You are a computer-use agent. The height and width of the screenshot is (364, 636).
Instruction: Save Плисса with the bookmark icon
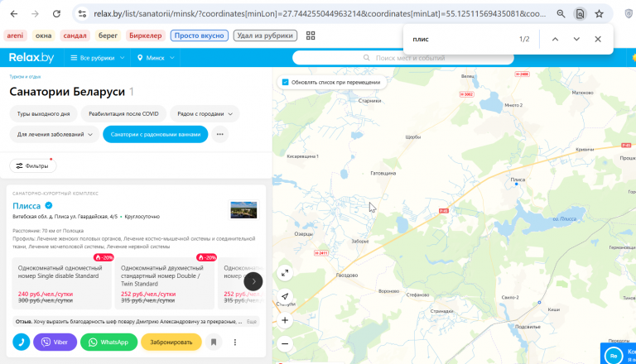[214, 342]
